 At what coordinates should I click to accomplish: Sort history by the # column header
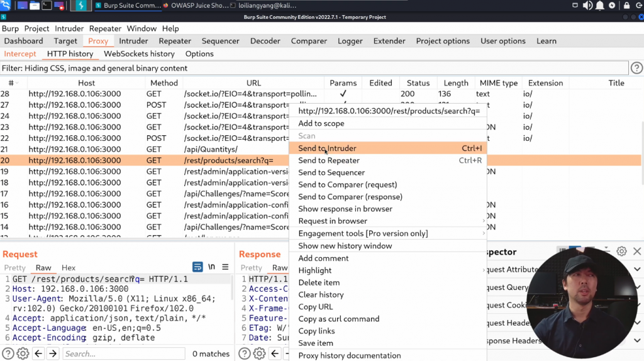tap(11, 83)
